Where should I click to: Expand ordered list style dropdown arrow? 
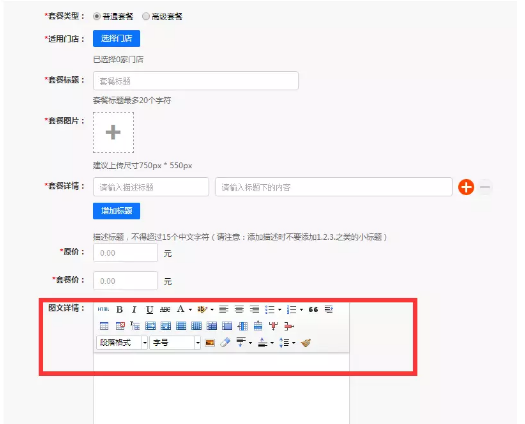pyautogui.click(x=301, y=310)
